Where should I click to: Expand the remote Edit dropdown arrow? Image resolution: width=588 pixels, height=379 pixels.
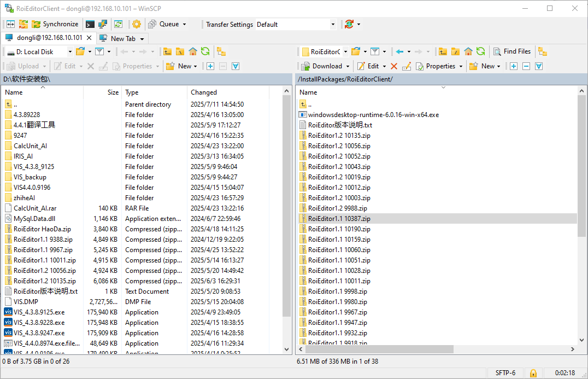pos(384,66)
